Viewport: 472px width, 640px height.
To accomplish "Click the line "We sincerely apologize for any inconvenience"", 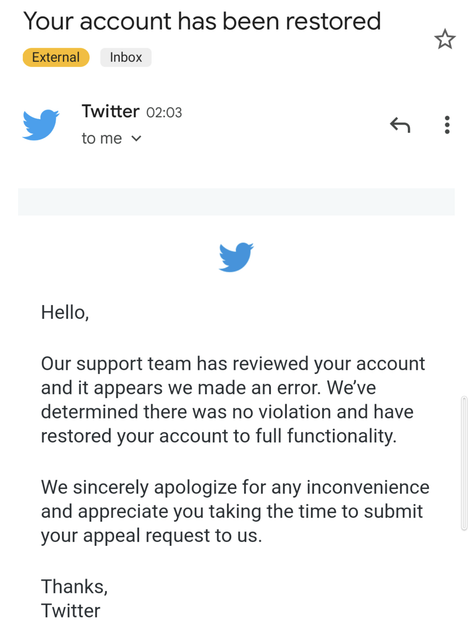I will [x=235, y=487].
